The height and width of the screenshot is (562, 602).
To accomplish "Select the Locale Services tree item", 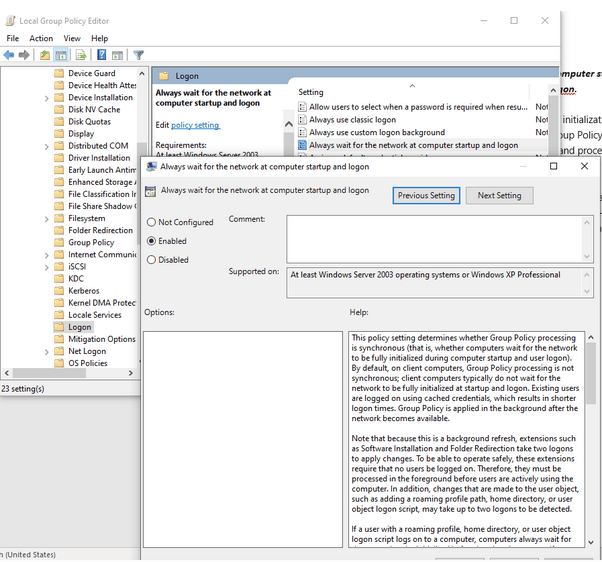I will pyautogui.click(x=95, y=315).
